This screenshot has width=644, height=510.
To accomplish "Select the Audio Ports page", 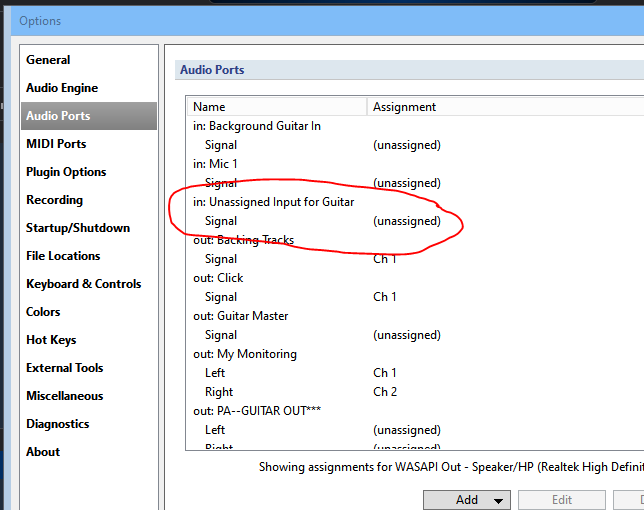I will click(x=89, y=116).
